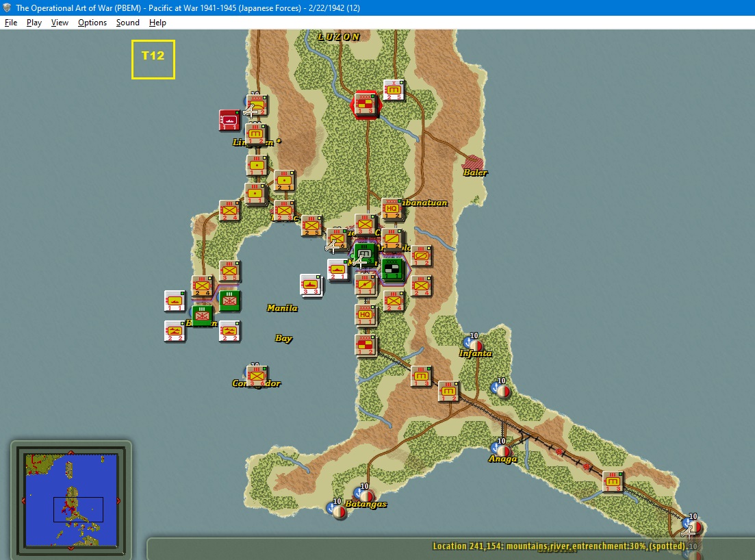
Task: Select the artillery 1-1 unit directly south of Manila
Action: pyautogui.click(x=365, y=285)
